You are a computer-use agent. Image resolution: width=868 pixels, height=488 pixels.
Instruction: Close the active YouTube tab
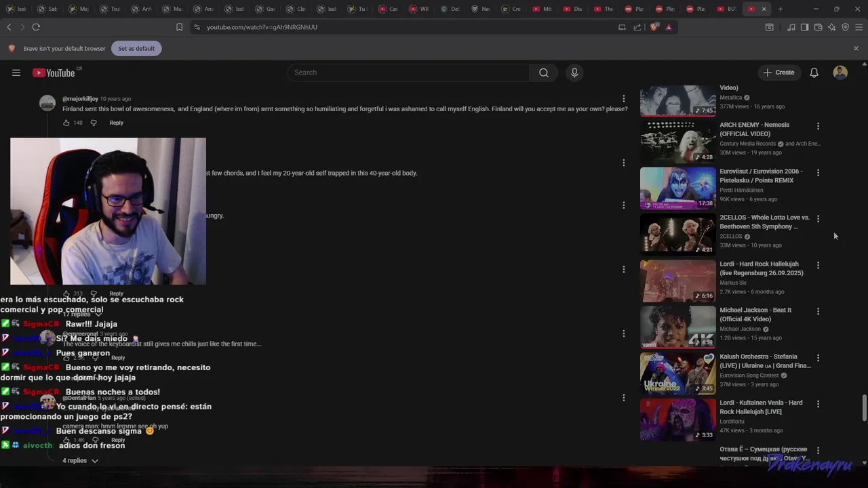tap(764, 9)
